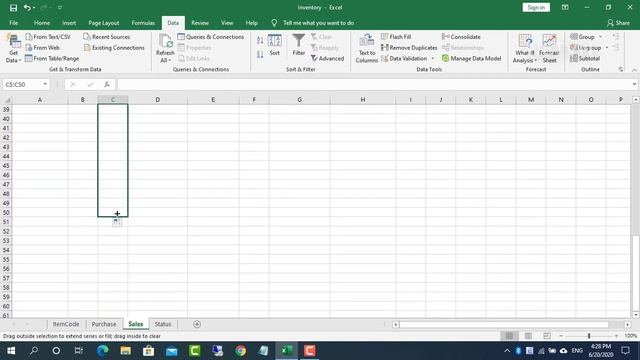Open the File menu
The image size is (640, 360).
pos(13,23)
